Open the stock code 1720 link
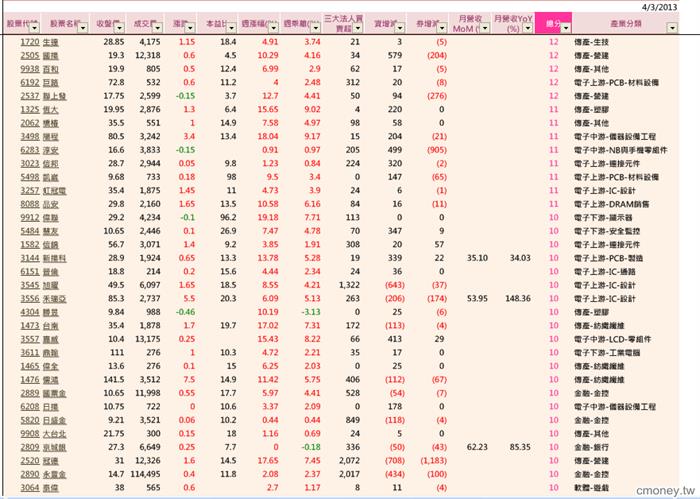 tap(30, 42)
